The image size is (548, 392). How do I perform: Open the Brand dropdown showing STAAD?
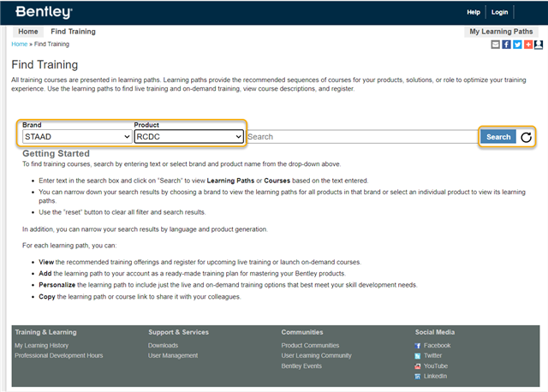(x=77, y=137)
